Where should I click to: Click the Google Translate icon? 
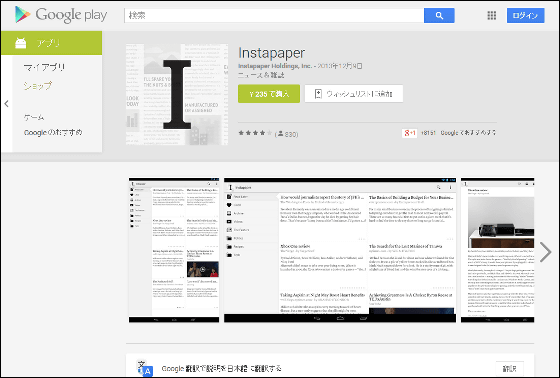point(145,368)
